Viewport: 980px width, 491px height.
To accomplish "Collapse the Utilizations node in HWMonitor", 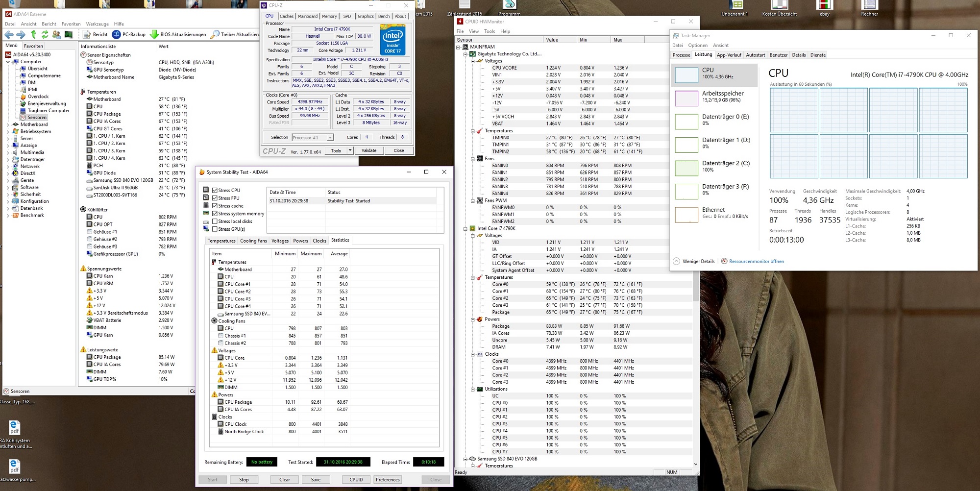I will click(473, 390).
